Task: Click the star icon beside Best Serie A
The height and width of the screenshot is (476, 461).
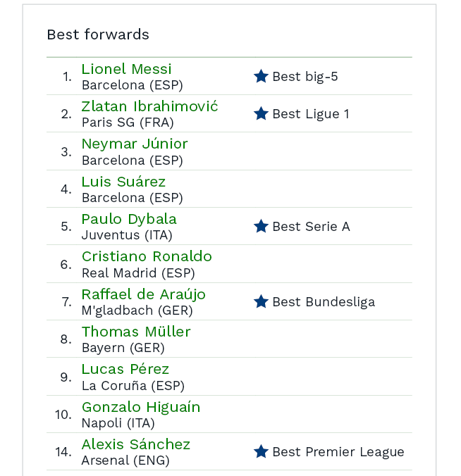Action: [261, 226]
